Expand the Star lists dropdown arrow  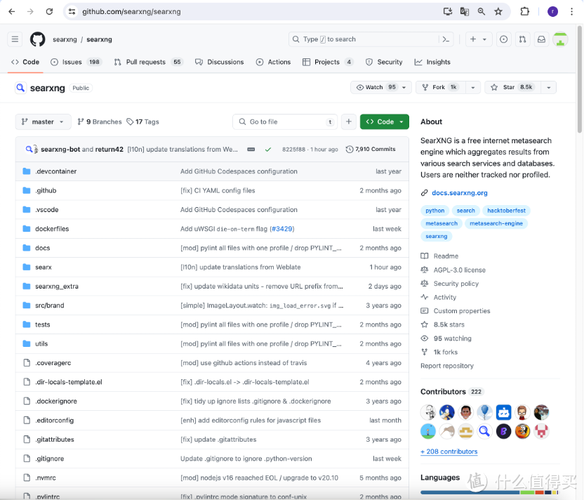click(549, 87)
